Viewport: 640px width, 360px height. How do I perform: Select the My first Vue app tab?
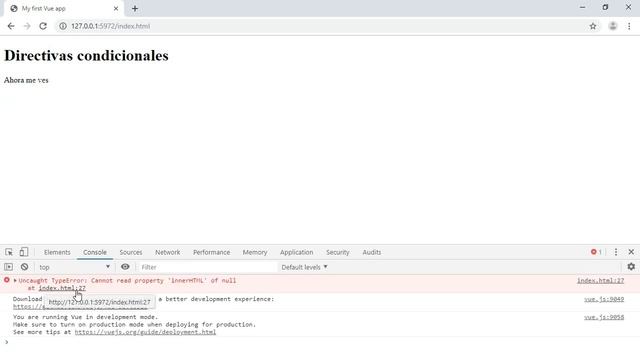tap(63, 8)
